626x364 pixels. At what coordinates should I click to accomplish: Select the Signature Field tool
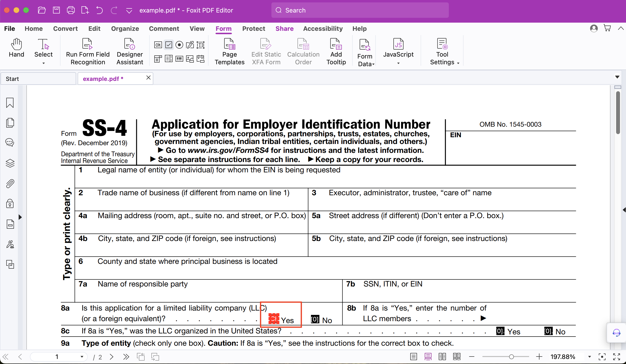190,45
